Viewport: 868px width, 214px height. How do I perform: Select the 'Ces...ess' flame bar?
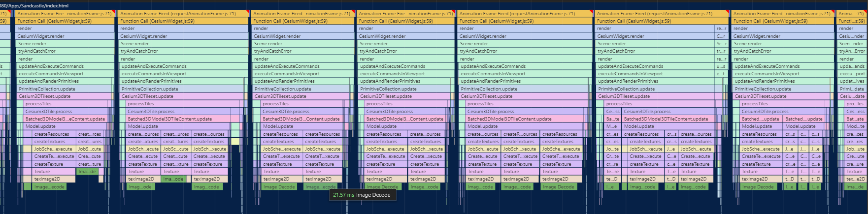tap(855, 112)
